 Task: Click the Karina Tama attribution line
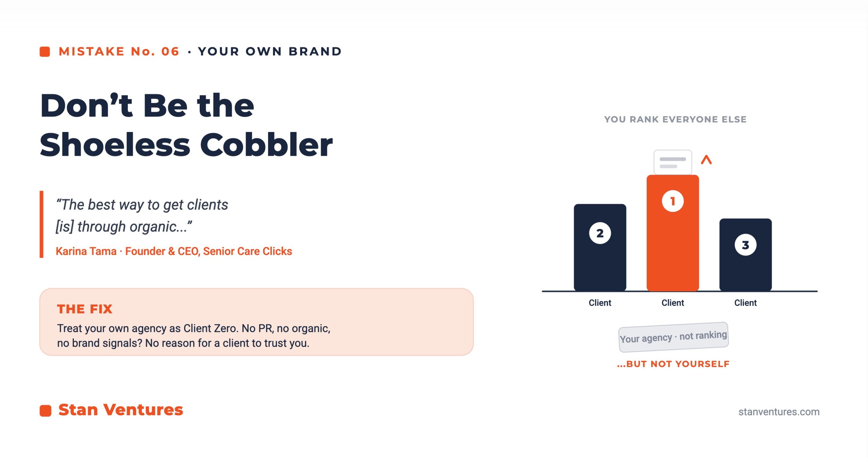pos(174,251)
